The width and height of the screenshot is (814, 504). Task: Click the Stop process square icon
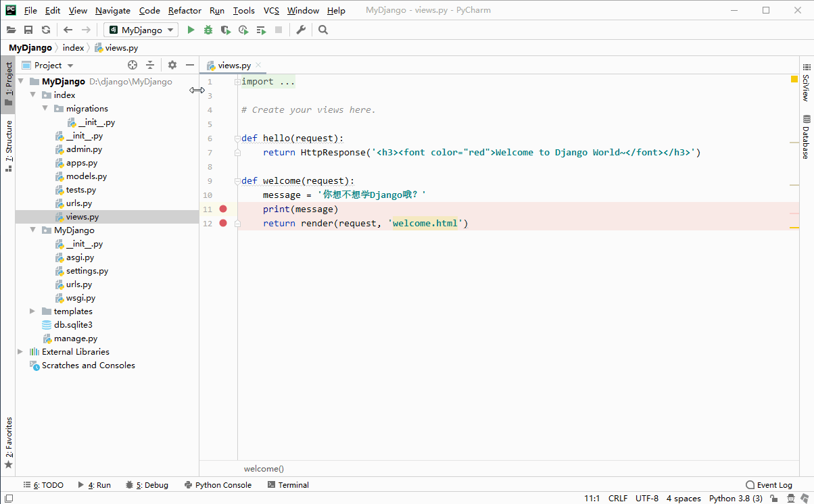pos(279,30)
